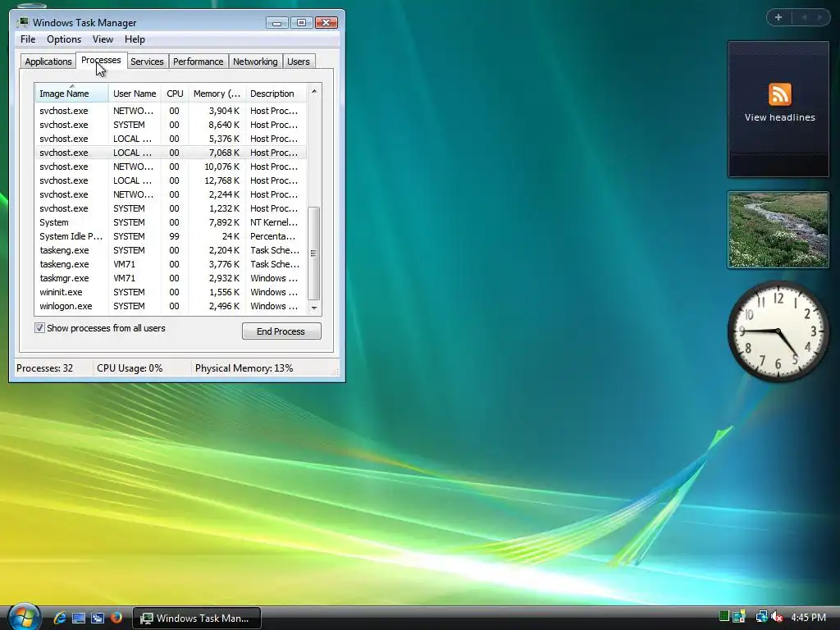Viewport: 840px width, 630px height.
Task: Switch to the Networking tab
Action: coord(255,62)
